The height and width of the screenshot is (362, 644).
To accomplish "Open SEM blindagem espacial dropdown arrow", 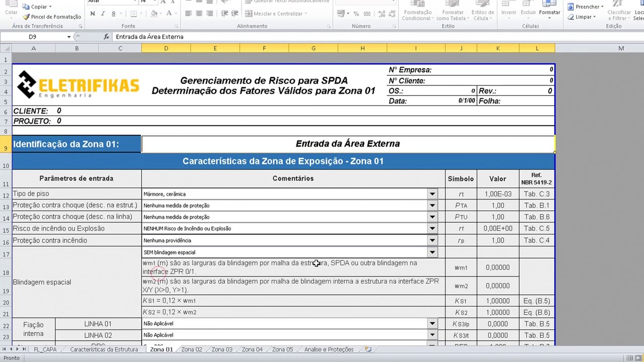I will pyautogui.click(x=432, y=252).
